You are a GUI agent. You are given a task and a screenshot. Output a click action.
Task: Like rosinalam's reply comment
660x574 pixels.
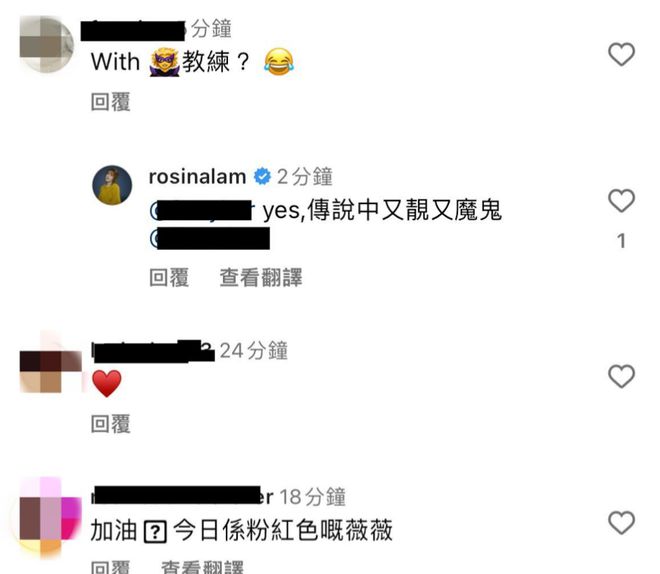click(621, 201)
